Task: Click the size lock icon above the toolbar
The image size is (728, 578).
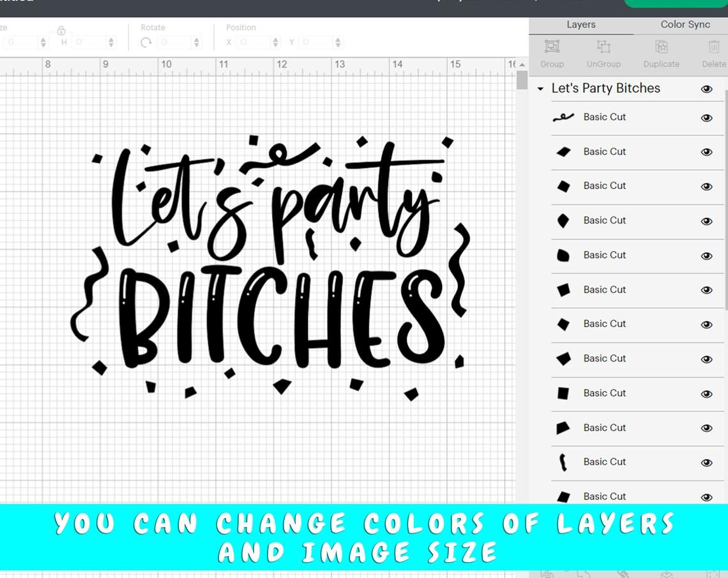Action: [61, 31]
